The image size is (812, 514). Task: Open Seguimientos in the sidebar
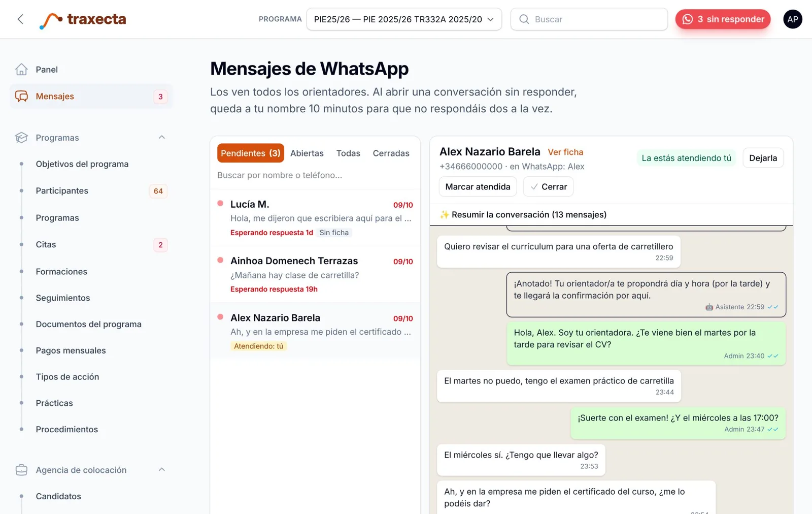click(63, 298)
